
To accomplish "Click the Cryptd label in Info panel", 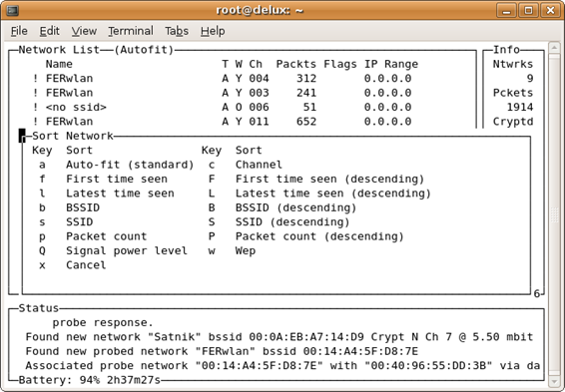I will click(513, 122).
